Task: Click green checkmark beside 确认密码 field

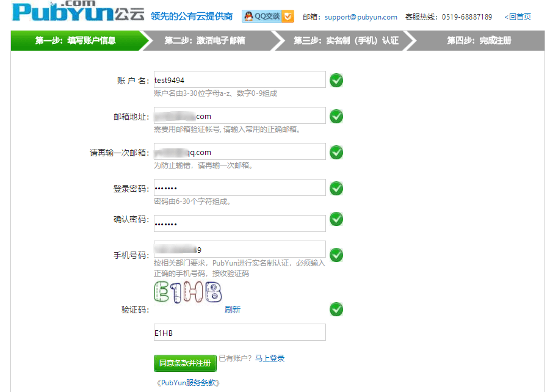Action: click(336, 219)
